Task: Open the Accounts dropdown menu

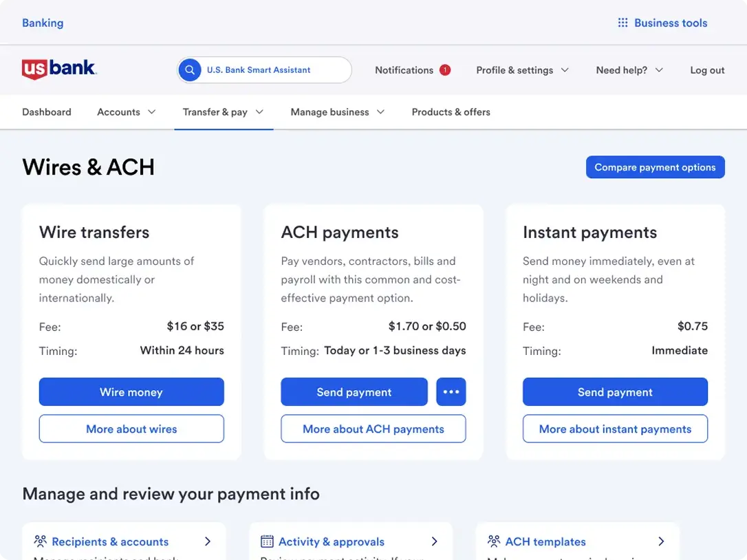Action: pos(127,112)
